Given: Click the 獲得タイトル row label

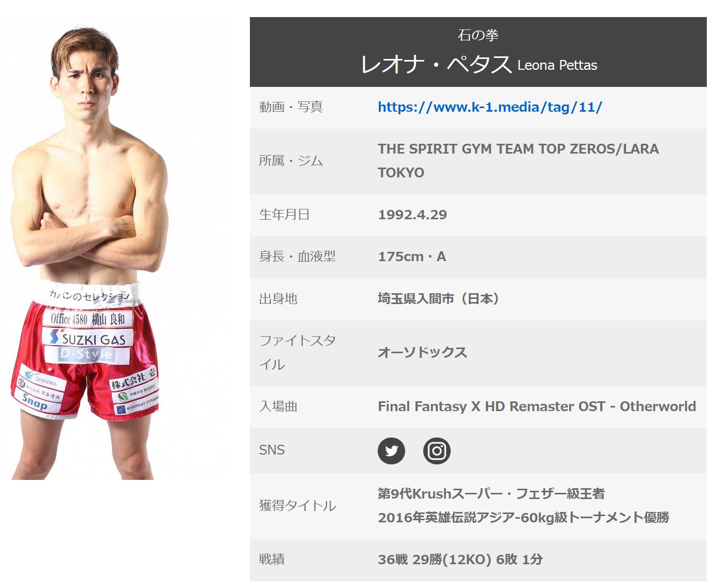Looking at the screenshot, I should click(x=298, y=505).
